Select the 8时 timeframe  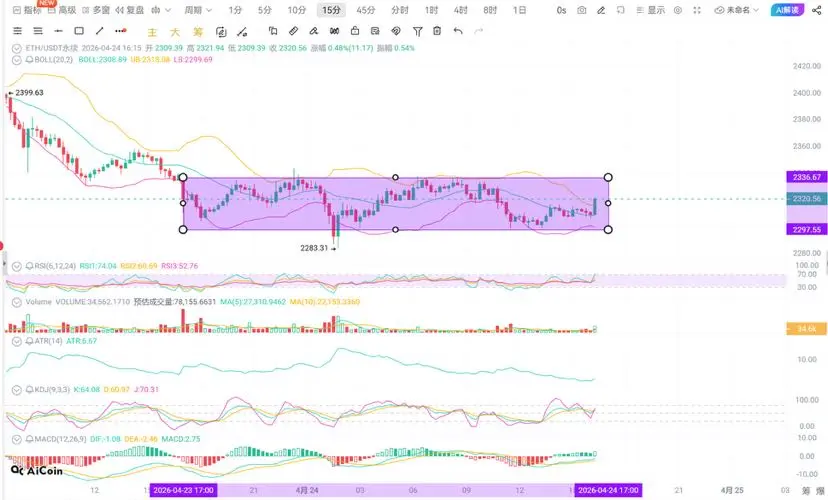point(490,10)
